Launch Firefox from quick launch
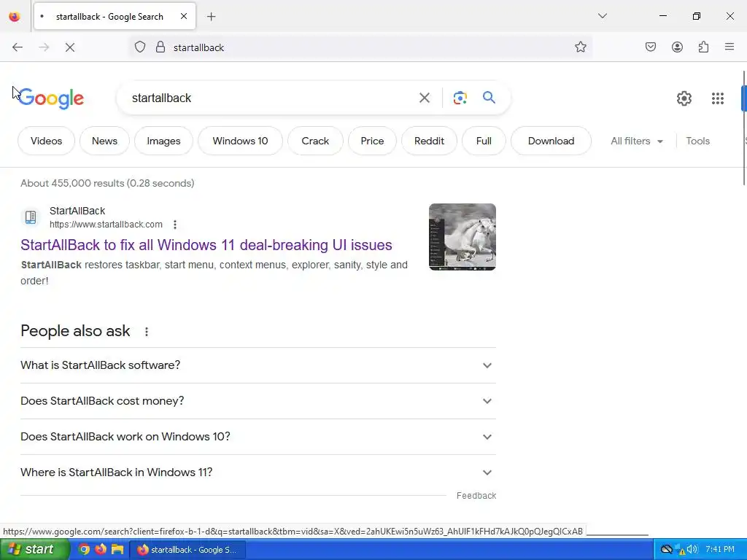 101,550
